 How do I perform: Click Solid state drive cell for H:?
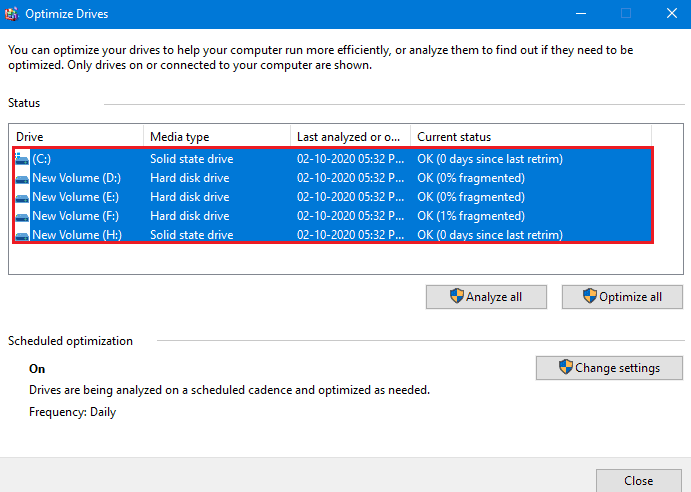point(192,235)
